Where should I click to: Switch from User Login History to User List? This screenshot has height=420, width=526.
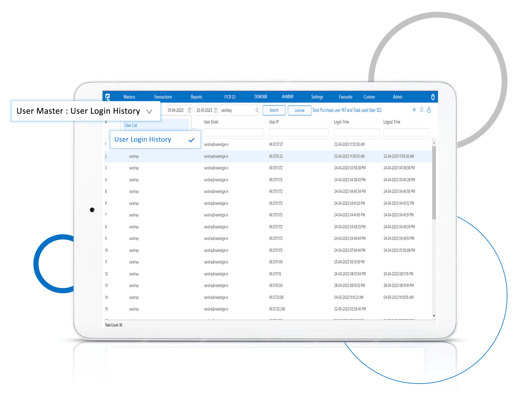click(x=131, y=125)
